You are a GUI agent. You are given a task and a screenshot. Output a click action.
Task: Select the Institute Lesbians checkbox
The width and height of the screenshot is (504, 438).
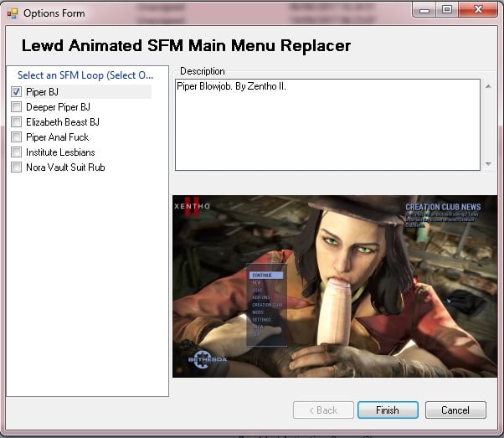pos(17,152)
